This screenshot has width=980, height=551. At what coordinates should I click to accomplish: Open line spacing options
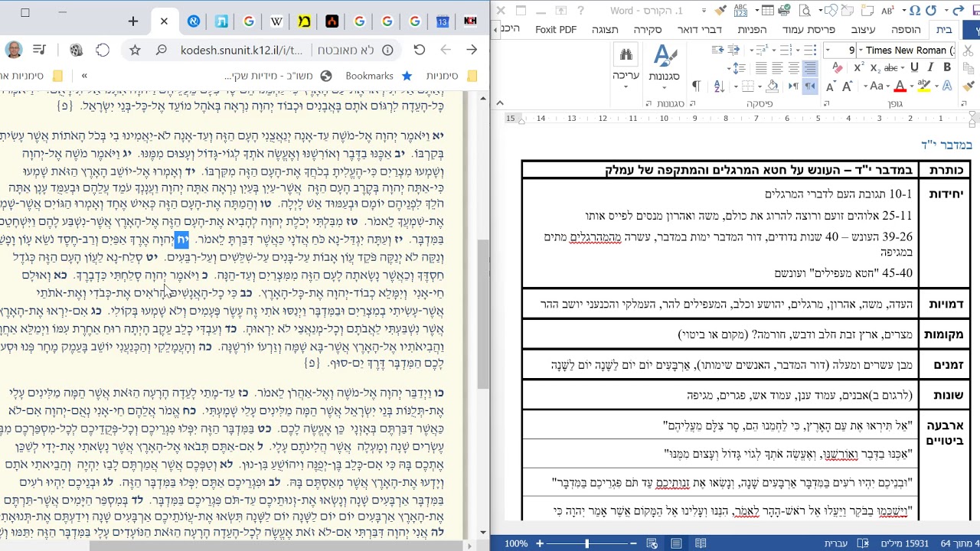737,67
